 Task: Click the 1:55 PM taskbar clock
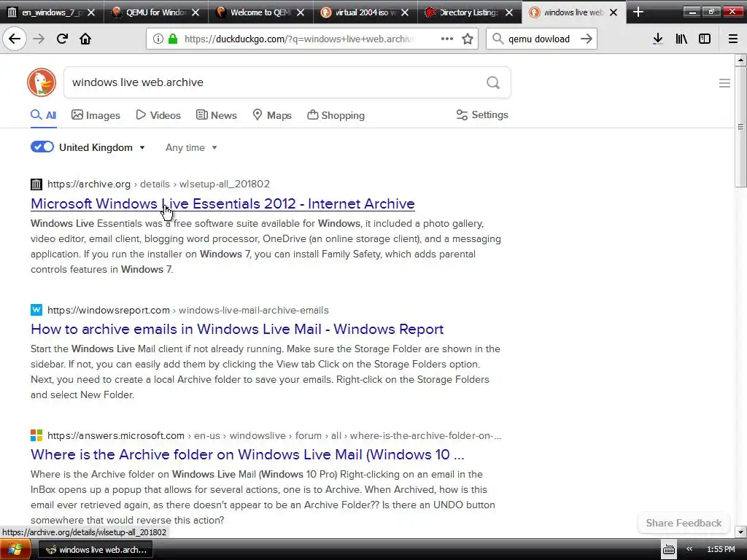720,549
